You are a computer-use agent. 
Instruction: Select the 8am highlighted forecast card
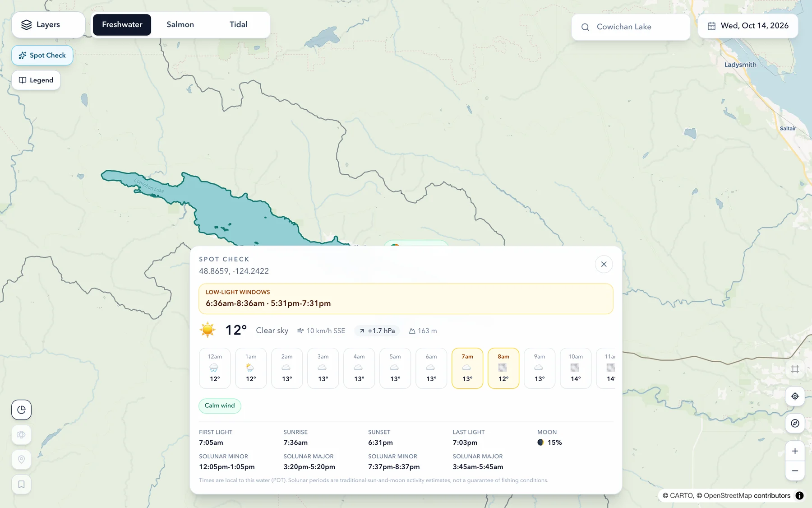[503, 368]
